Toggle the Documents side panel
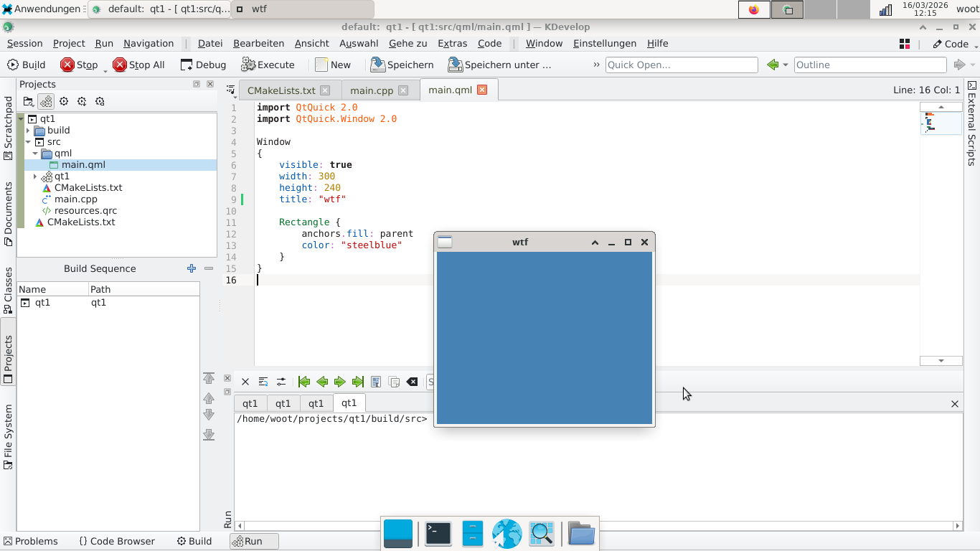 (9, 214)
